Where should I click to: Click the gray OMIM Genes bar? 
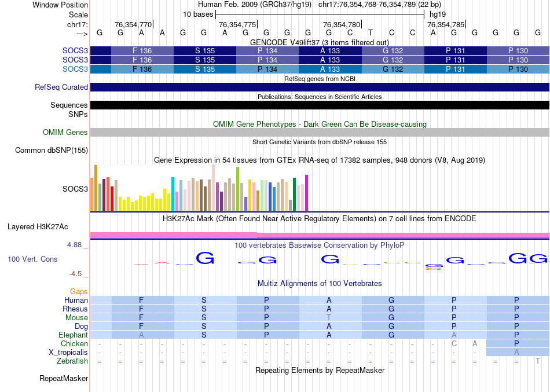pyautogui.click(x=320, y=132)
